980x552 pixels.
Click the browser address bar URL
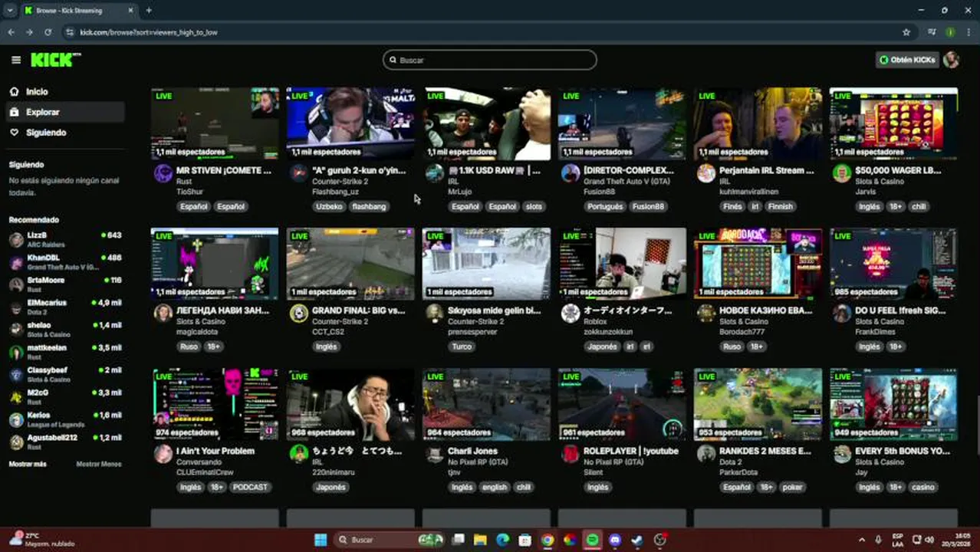click(x=148, y=32)
